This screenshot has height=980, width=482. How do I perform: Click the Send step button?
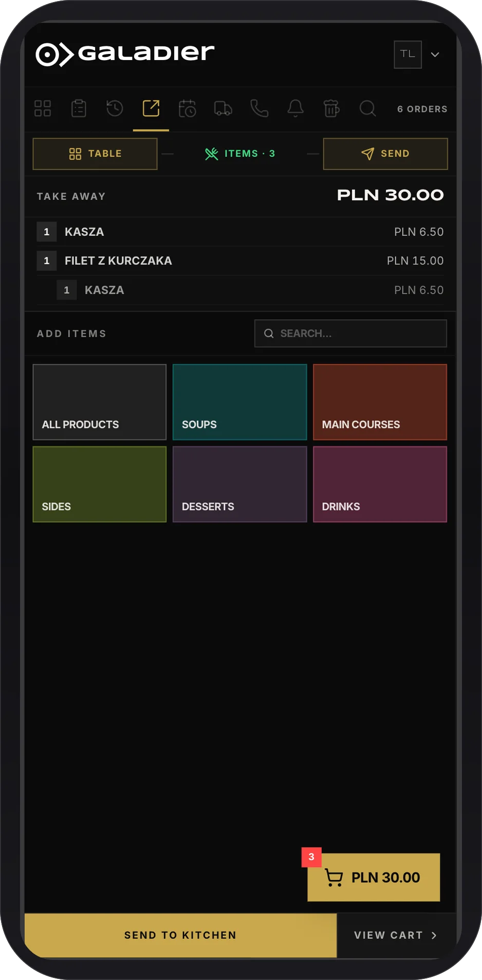pyautogui.click(x=385, y=154)
